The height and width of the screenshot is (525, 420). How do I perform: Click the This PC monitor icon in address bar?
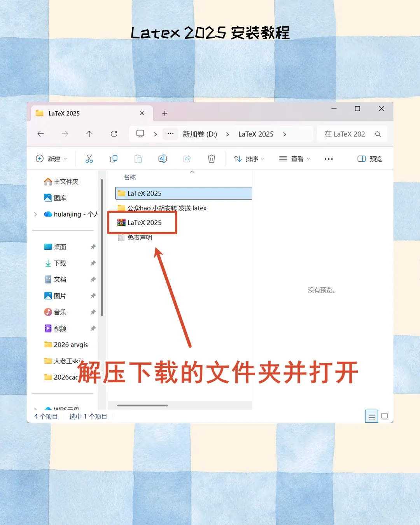click(140, 134)
